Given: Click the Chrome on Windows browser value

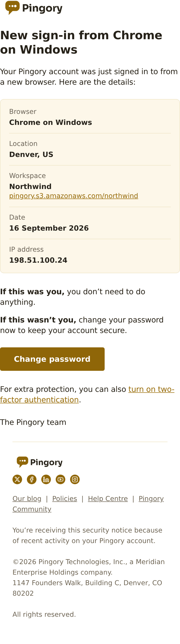Looking at the screenshot, I should tap(51, 122).
